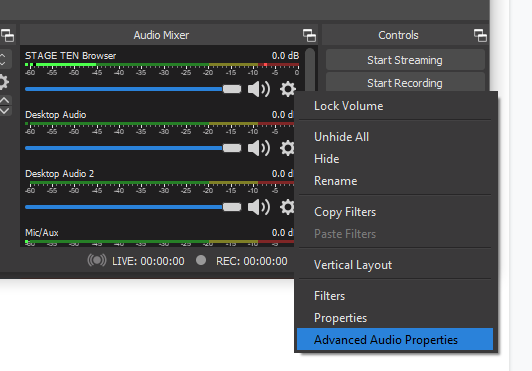The height and width of the screenshot is (371, 532).
Task: Open the STAGE TEN Browser gear settings
Action: [x=288, y=89]
